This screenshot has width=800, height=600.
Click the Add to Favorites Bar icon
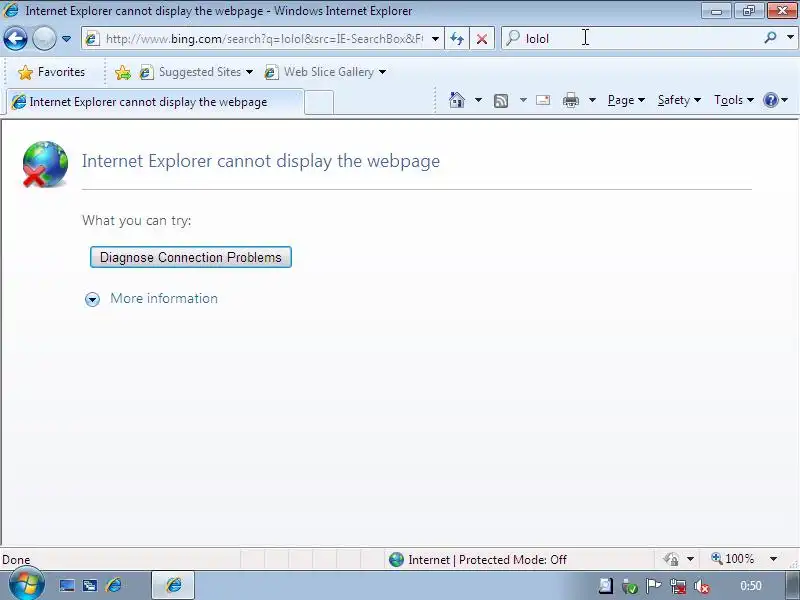pyautogui.click(x=122, y=72)
